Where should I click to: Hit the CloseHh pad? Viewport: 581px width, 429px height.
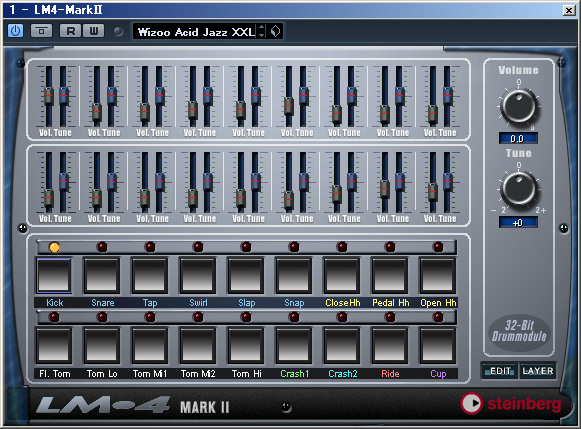point(342,276)
